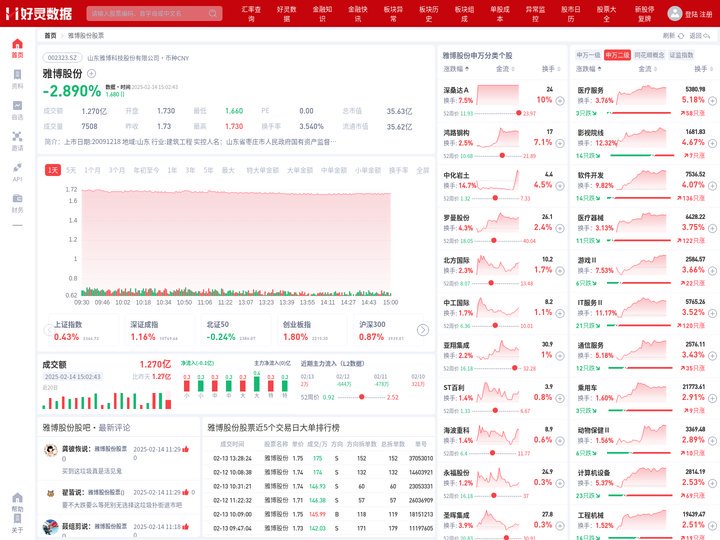The height and width of the screenshot is (540, 720).
Task: Select the 1天 chart range
Action: tap(53, 170)
